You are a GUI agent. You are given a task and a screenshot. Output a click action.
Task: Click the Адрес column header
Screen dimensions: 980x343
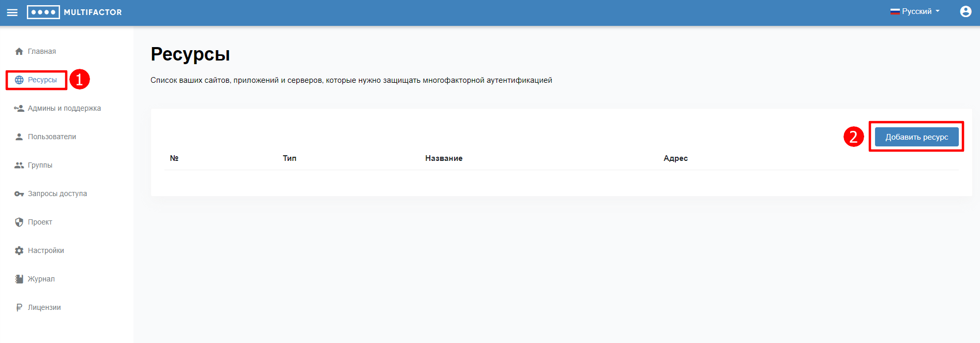tap(675, 158)
